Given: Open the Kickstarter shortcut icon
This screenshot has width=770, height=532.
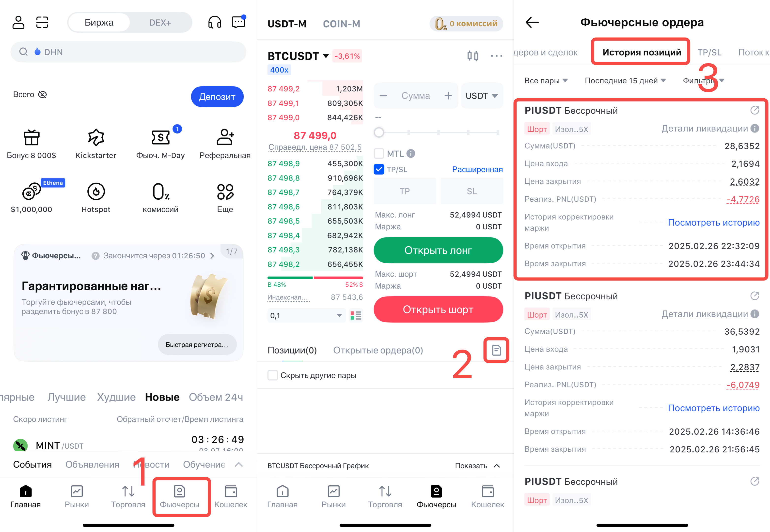Looking at the screenshot, I should (96, 137).
